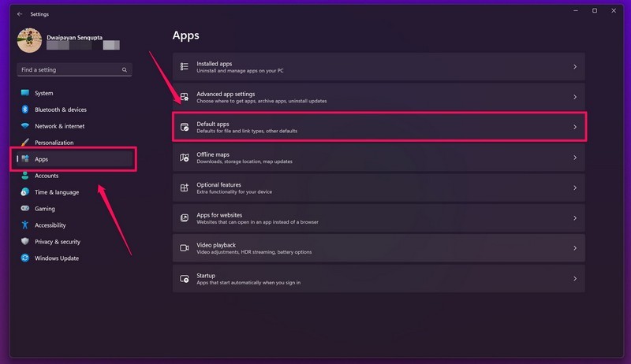This screenshot has height=364, width=631.
Task: Open Startup settings via its chevron
Action: (x=575, y=279)
